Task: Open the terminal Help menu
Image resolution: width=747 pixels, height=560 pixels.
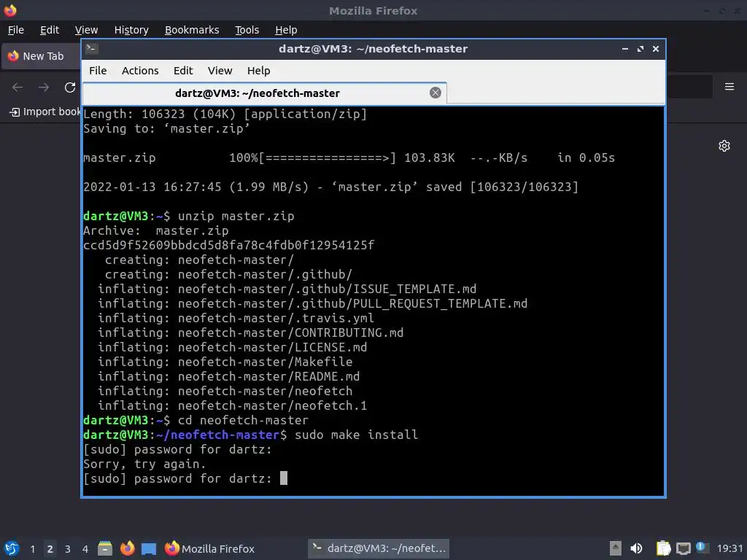Action: 259,71
